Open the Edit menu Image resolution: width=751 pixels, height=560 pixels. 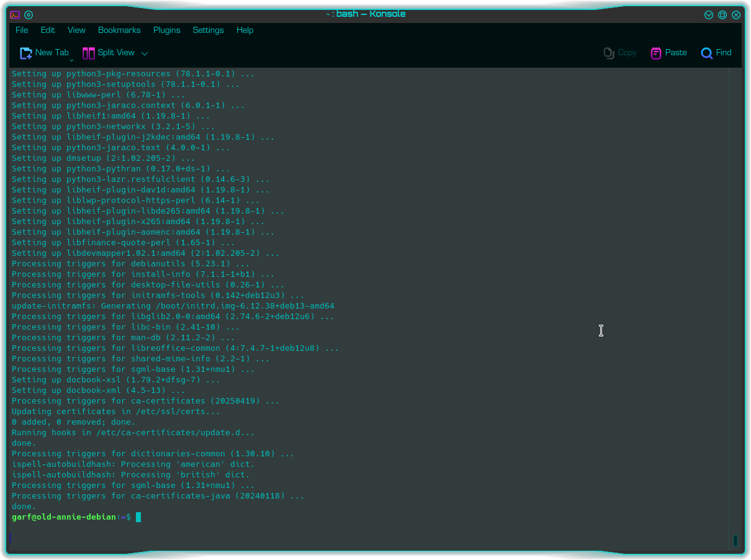point(48,30)
